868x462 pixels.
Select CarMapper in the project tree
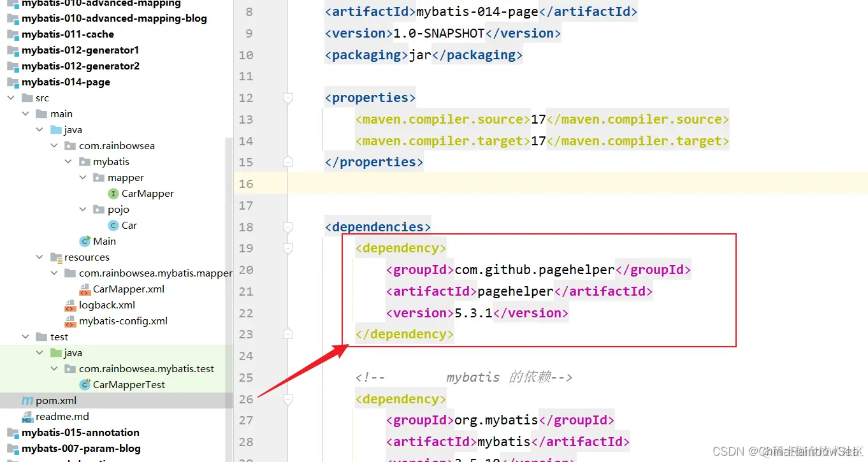point(148,194)
